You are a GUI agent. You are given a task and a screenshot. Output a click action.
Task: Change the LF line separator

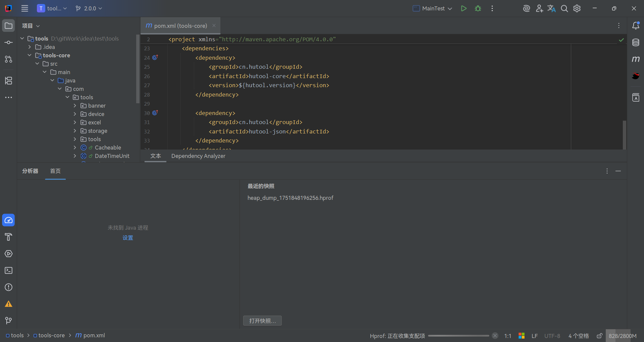(535, 336)
